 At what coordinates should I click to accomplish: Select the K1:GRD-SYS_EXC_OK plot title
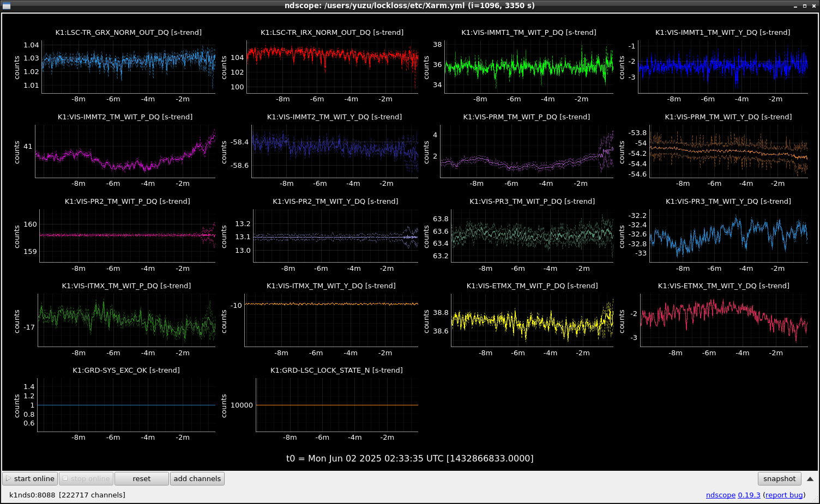click(126, 370)
